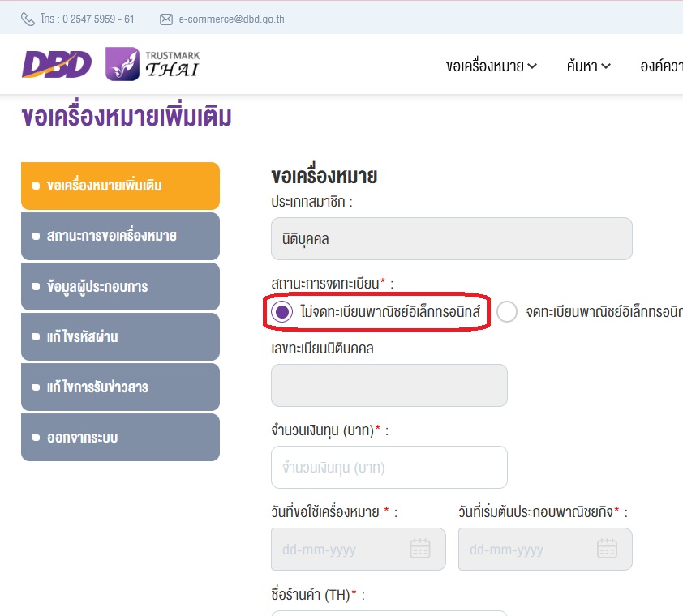Expand the ขอเครื่องหมาย dropdown menu
This screenshot has width=683, height=616.
click(492, 66)
